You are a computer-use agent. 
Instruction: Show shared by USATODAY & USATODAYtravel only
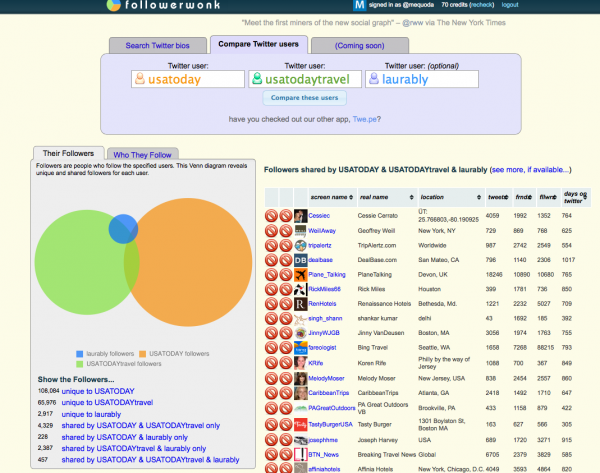click(x=141, y=426)
